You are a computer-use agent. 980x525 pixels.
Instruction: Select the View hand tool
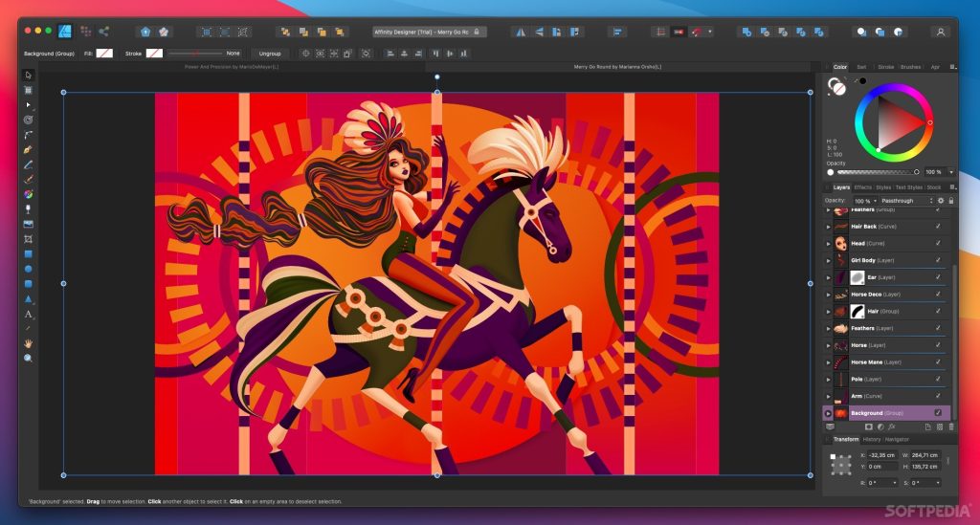pyautogui.click(x=29, y=342)
